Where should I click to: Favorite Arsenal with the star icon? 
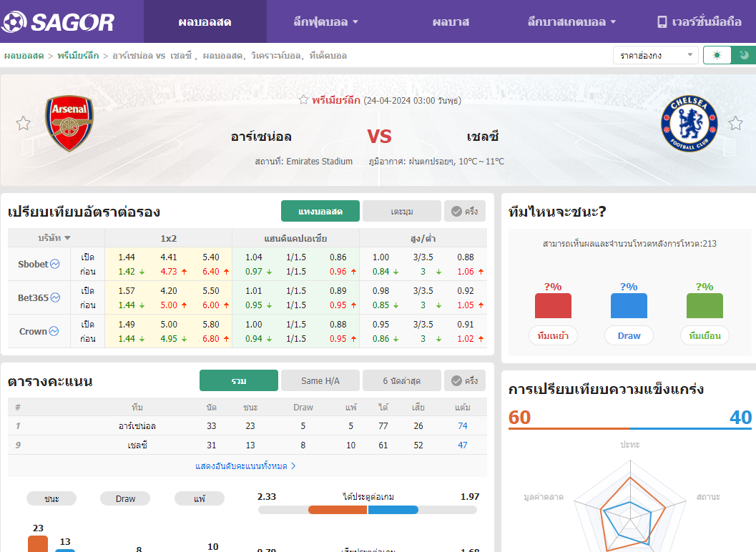coord(23,124)
